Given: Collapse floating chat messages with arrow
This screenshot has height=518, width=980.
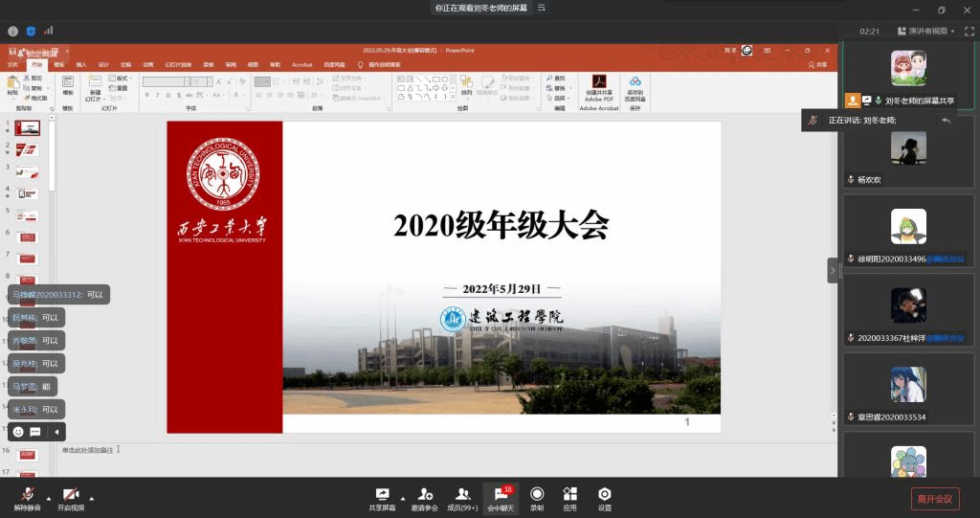Looking at the screenshot, I should click(56, 432).
